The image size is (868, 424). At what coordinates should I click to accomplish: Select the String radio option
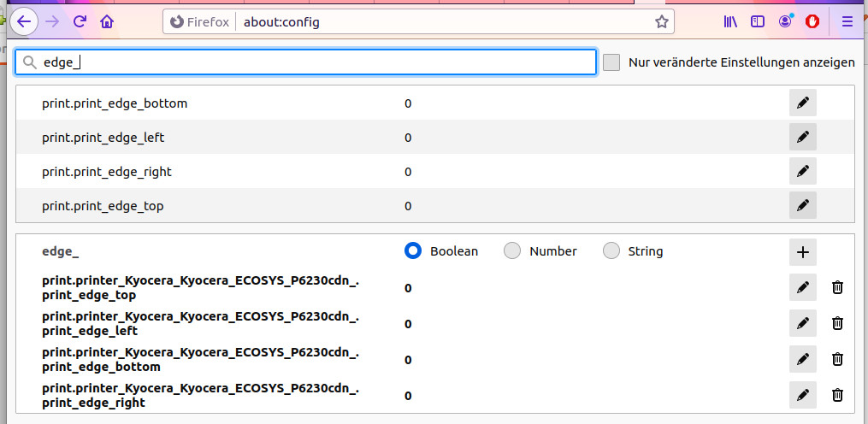click(x=611, y=251)
